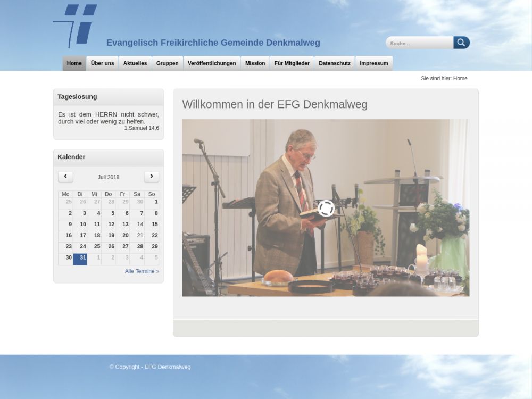Go to Für Mitglieder section
The width and height of the screenshot is (532, 399).
(x=292, y=63)
